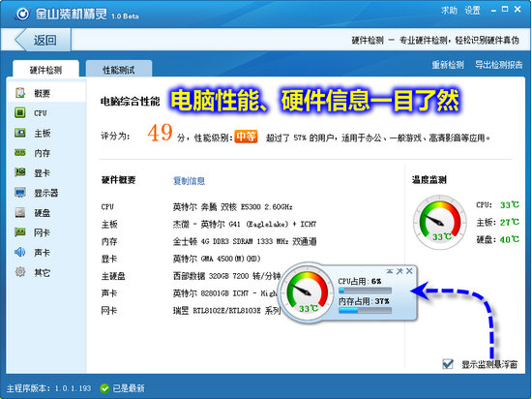Click the 网卡 network card icon
The width and height of the screenshot is (532, 399).
click(x=20, y=232)
